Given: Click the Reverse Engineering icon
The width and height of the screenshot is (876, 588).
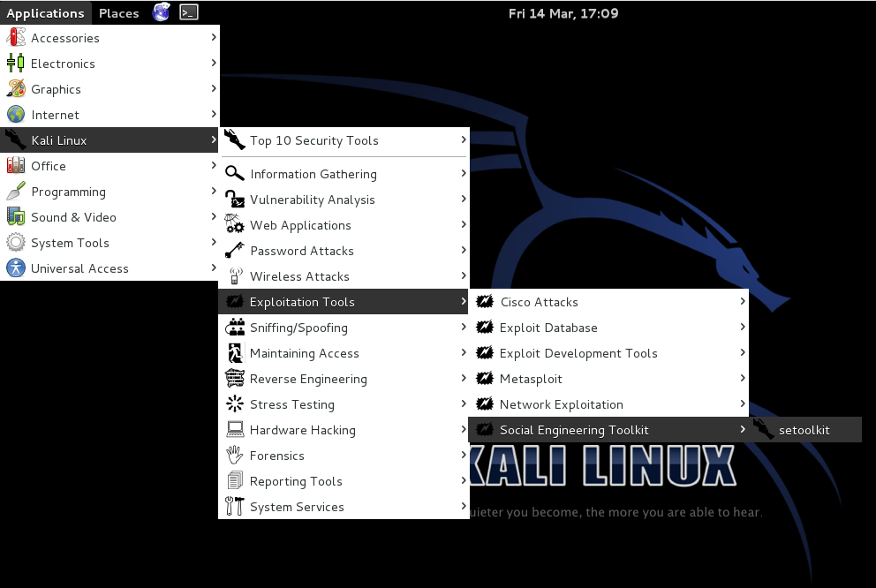Looking at the screenshot, I should [235, 379].
